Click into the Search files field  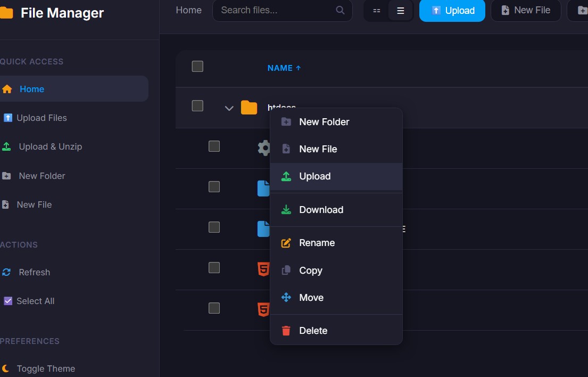[x=277, y=10]
